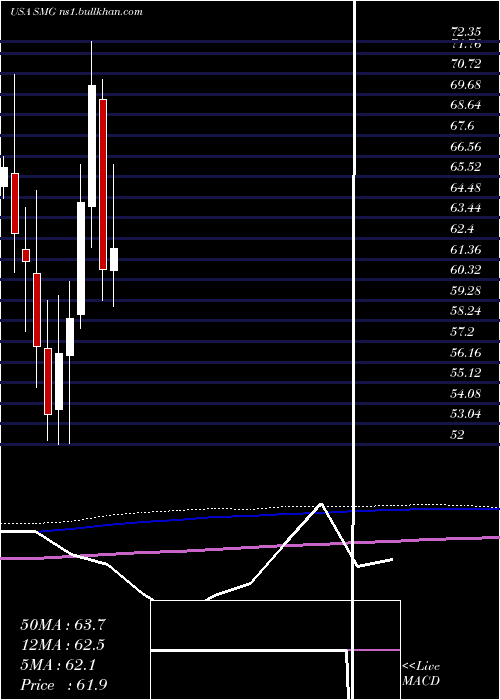Click the peak of the white MACD line
The width and height of the screenshot is (500, 700).
(x=321, y=504)
